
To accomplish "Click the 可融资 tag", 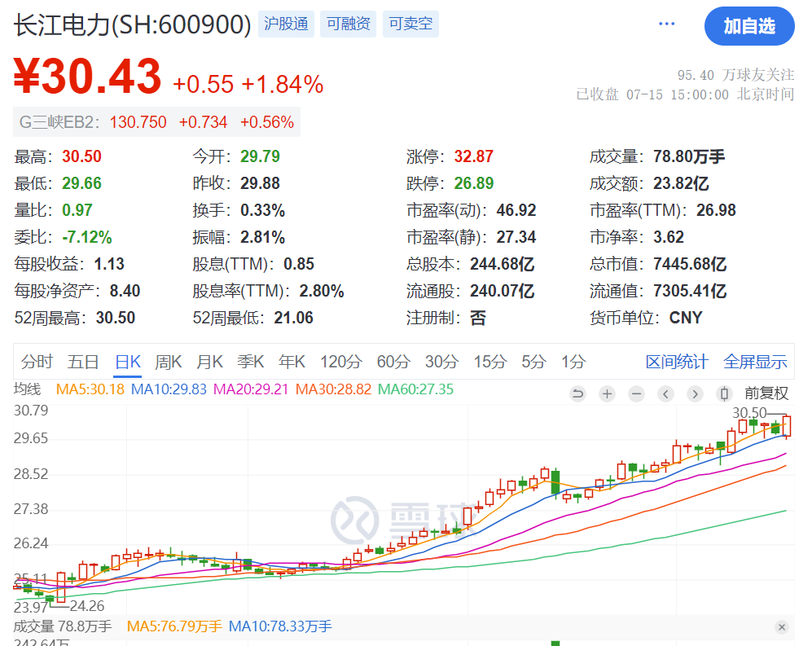I will coord(348,24).
